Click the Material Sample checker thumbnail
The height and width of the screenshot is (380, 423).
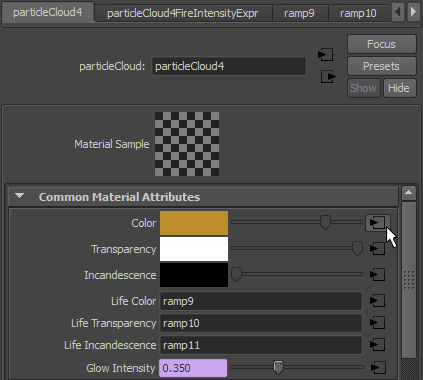(x=187, y=144)
